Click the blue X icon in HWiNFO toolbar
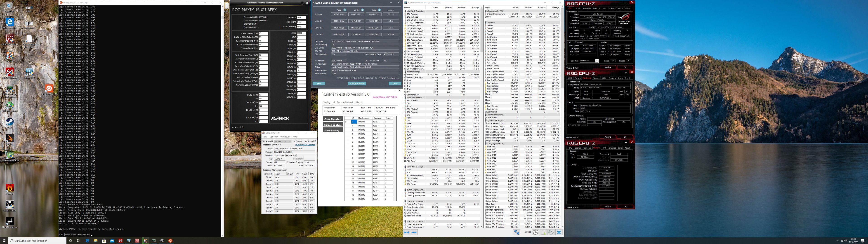The image size is (868, 244). [x=559, y=232]
